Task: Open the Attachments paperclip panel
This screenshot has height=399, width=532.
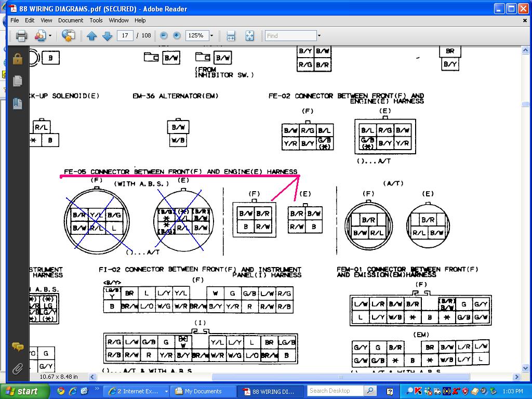Action: tap(18, 368)
